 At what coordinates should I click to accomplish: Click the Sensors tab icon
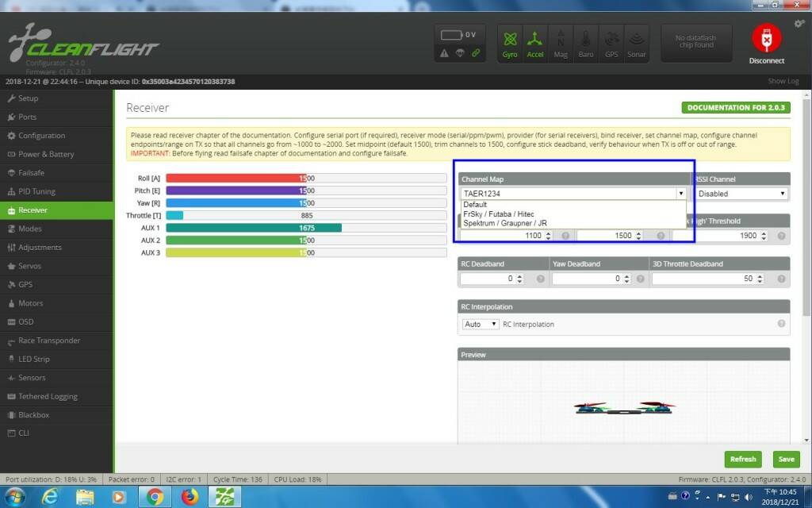pyautogui.click(x=11, y=377)
